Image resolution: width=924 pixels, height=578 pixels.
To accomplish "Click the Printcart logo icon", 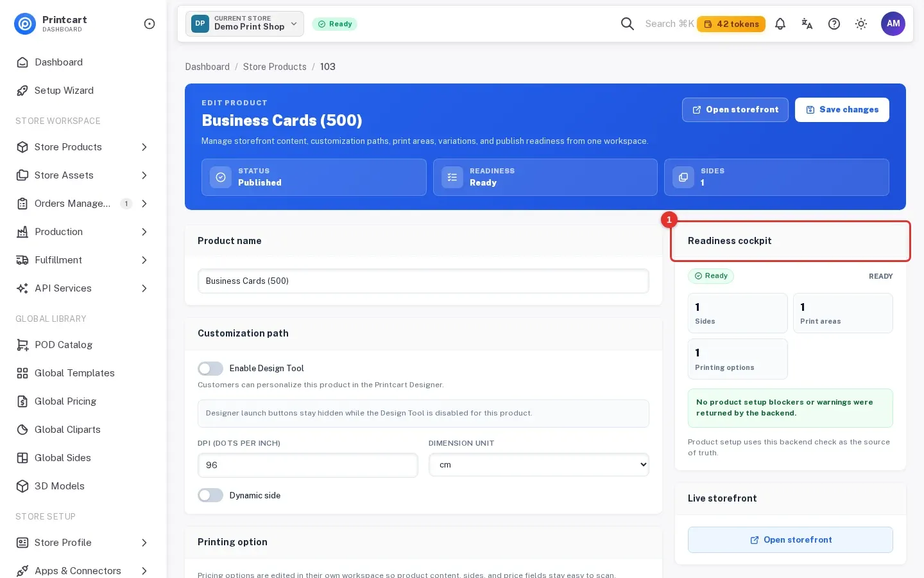I will (25, 24).
